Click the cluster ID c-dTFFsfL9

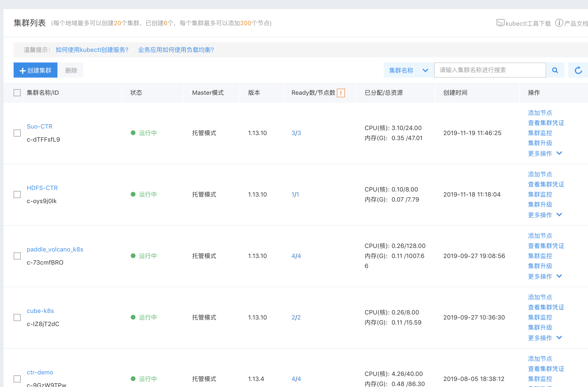click(x=43, y=139)
